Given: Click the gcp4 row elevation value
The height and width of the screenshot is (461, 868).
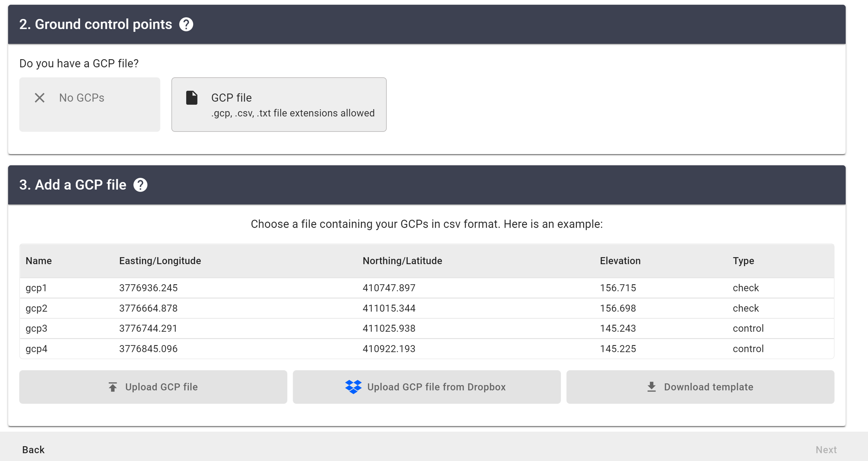Looking at the screenshot, I should (618, 349).
